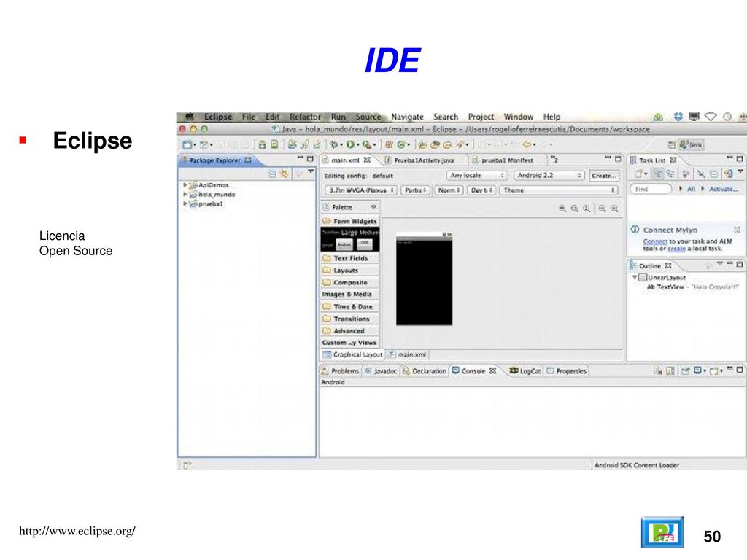Open the LogCat tab
747x560 pixels.
pos(525,371)
